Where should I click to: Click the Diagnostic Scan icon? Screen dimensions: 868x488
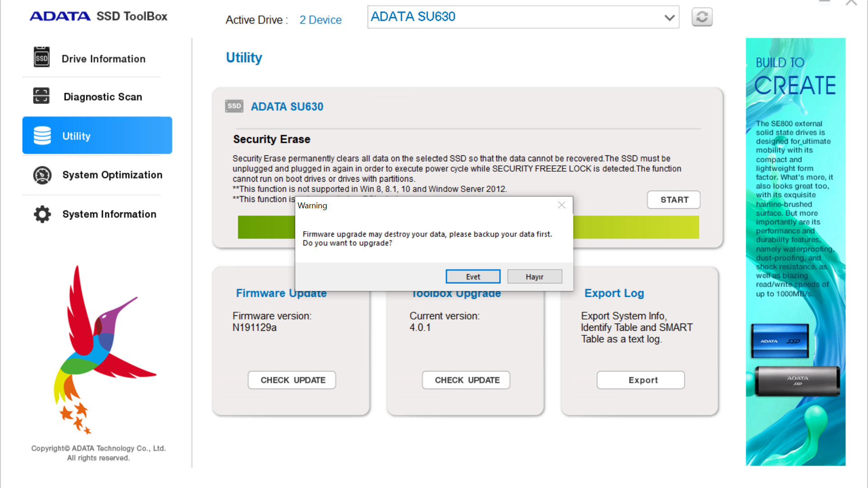click(x=41, y=96)
